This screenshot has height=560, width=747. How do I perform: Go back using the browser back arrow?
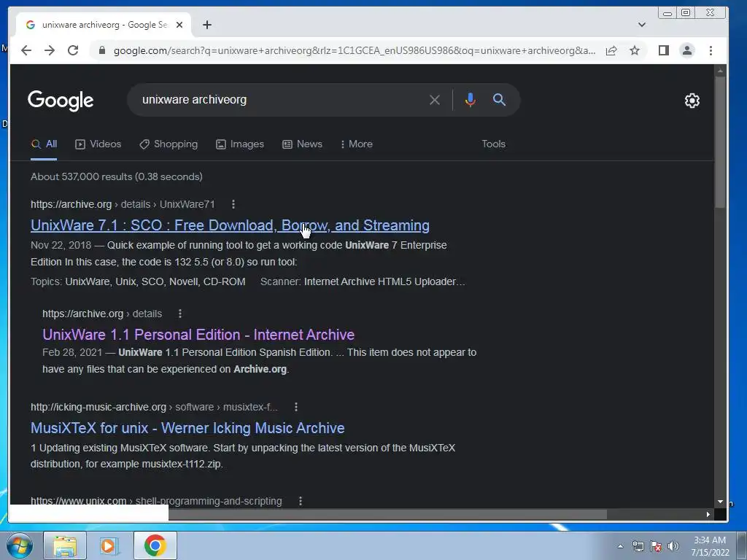point(26,50)
